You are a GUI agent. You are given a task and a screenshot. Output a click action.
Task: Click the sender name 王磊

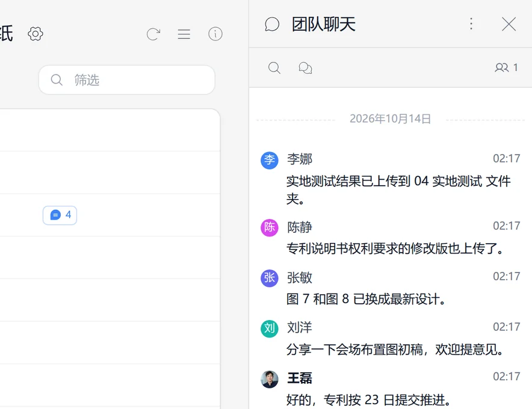(300, 378)
